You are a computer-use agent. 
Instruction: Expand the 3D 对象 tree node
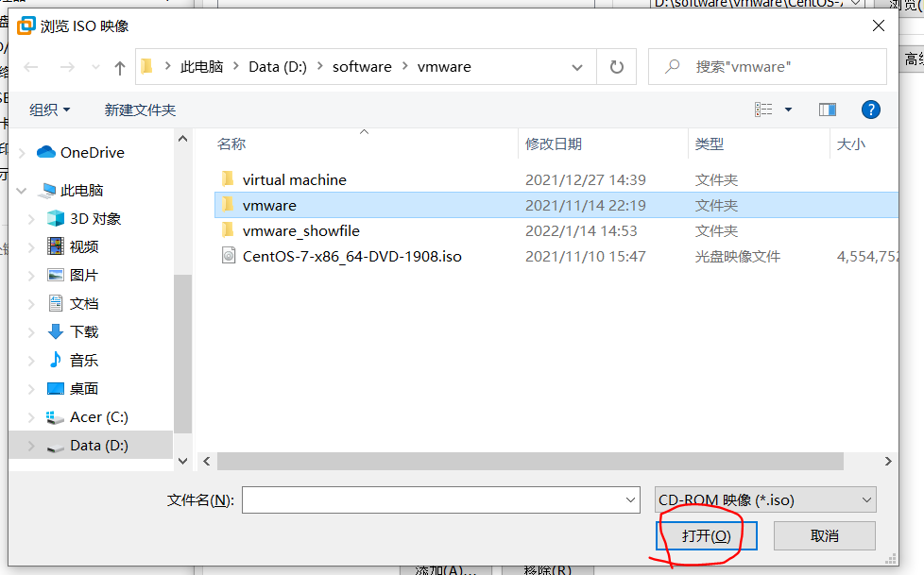coord(31,219)
